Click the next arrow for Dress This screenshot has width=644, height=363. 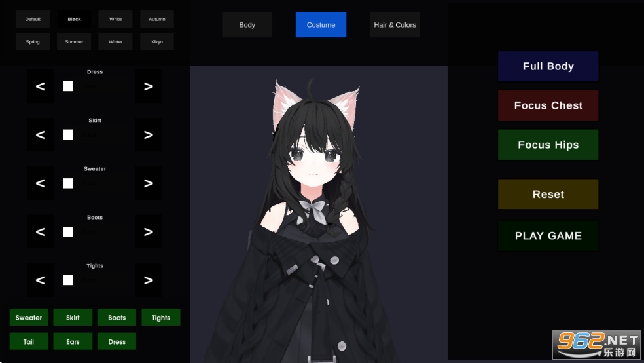148,86
